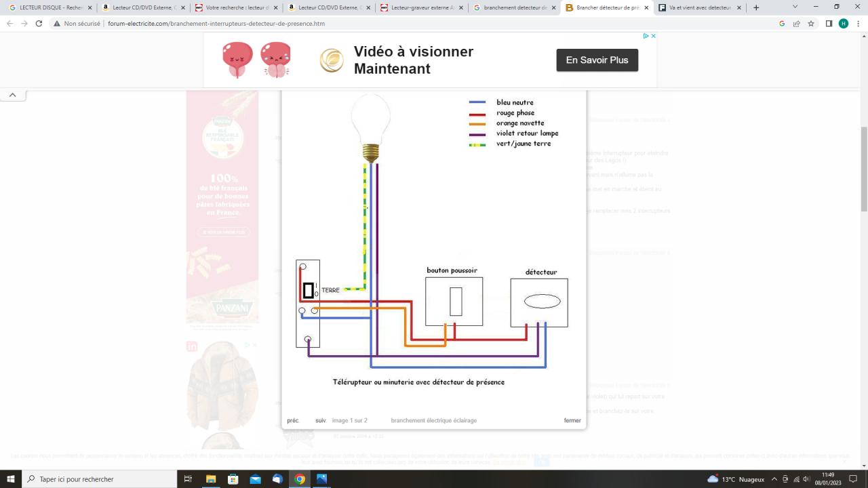Close the jacket side advertisement
868x488 pixels.
[x=255, y=345]
